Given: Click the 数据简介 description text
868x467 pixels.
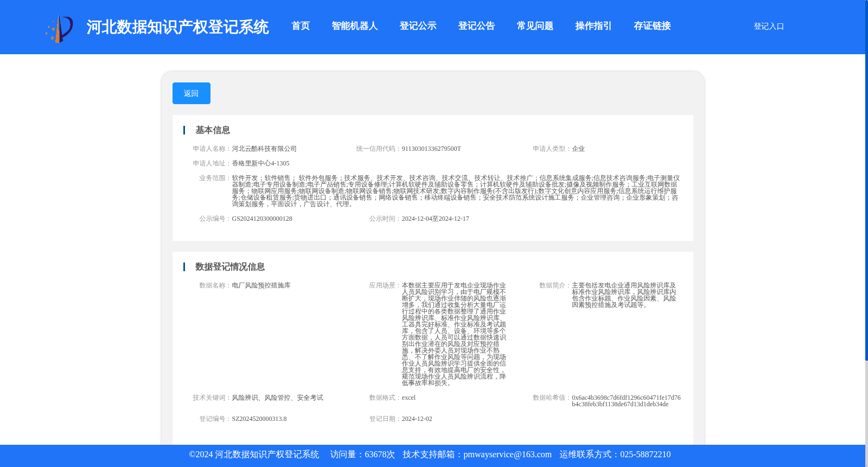Looking at the screenshot, I should point(624,295).
